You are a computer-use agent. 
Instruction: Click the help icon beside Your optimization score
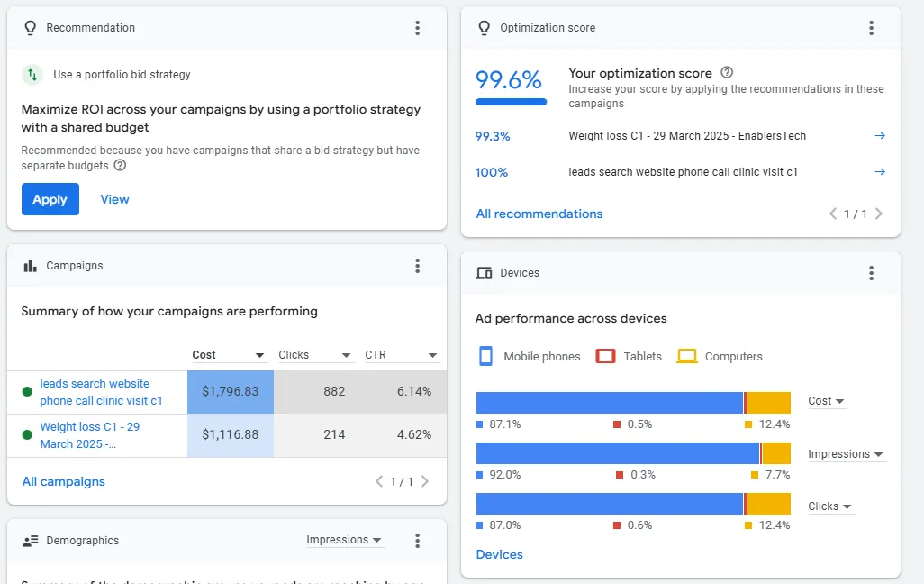click(x=728, y=73)
